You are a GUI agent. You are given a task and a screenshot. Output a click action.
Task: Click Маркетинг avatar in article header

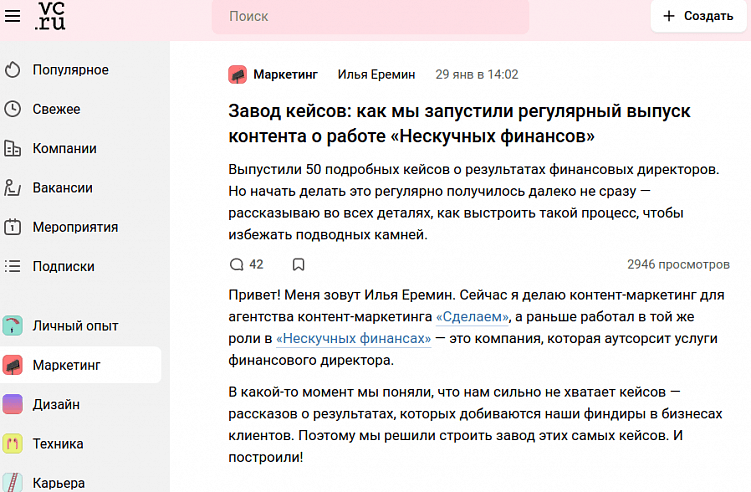click(238, 75)
